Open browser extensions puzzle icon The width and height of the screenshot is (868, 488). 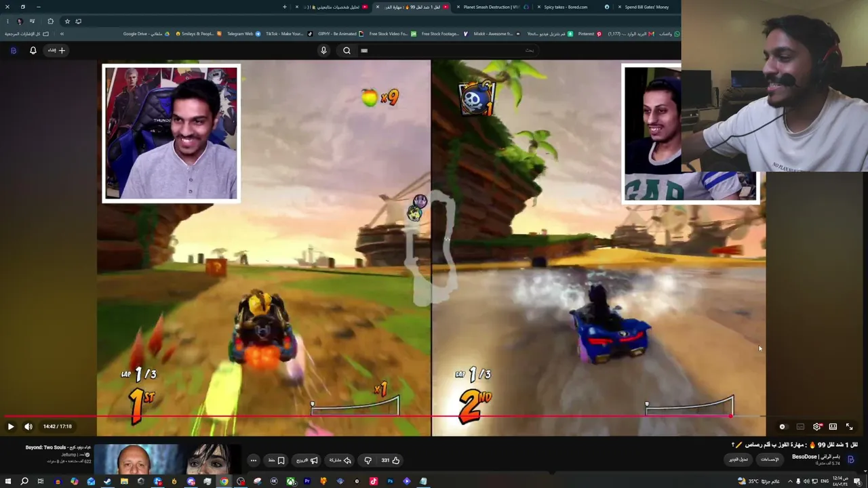(x=50, y=21)
